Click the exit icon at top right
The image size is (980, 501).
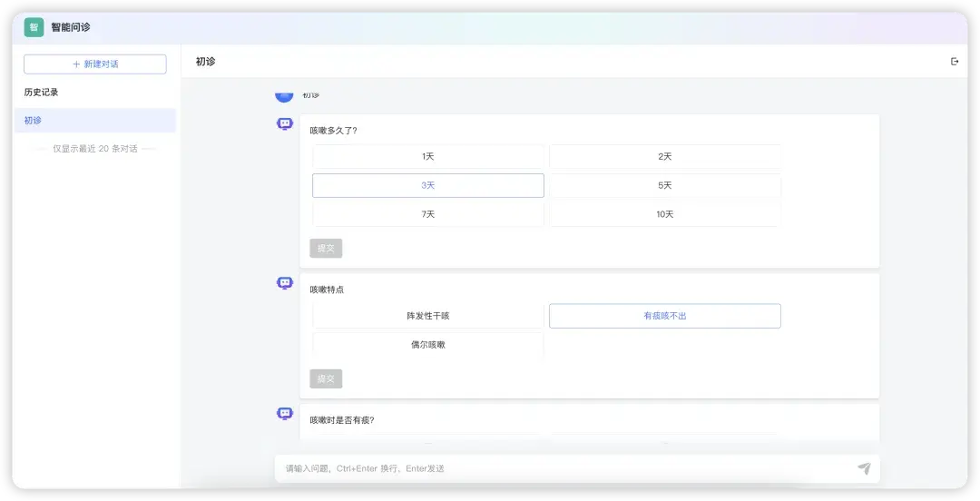click(x=955, y=62)
